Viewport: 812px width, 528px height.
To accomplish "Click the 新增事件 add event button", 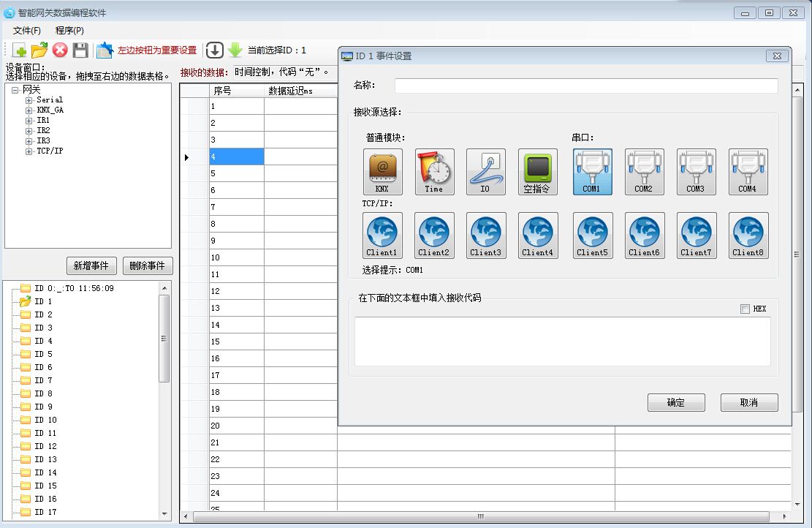I will 91,265.
